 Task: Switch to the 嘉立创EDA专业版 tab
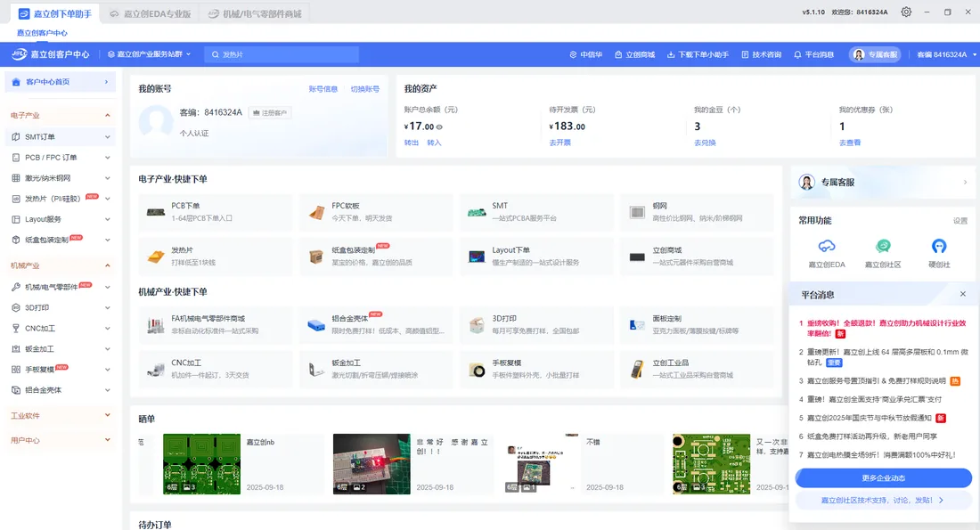150,13
